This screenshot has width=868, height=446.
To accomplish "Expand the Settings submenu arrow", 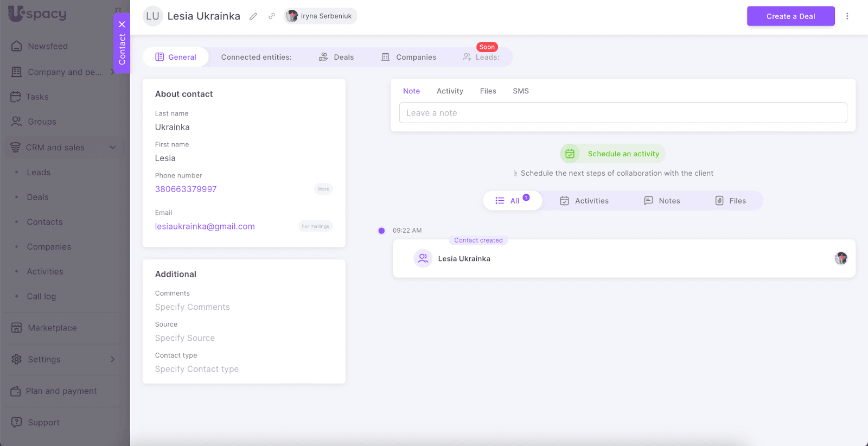I will (113, 359).
